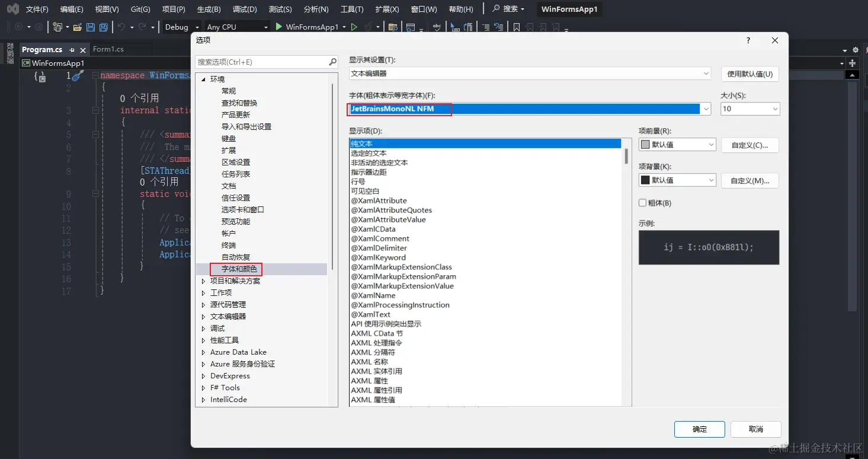Click the Visual Studio logo icon
868x459 pixels.
click(x=12, y=9)
